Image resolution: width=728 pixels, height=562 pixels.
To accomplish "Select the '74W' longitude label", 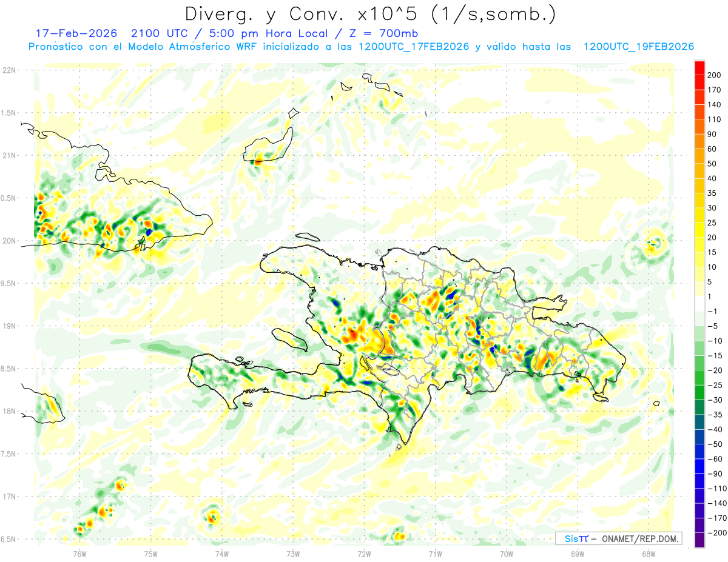I will click(x=222, y=554).
